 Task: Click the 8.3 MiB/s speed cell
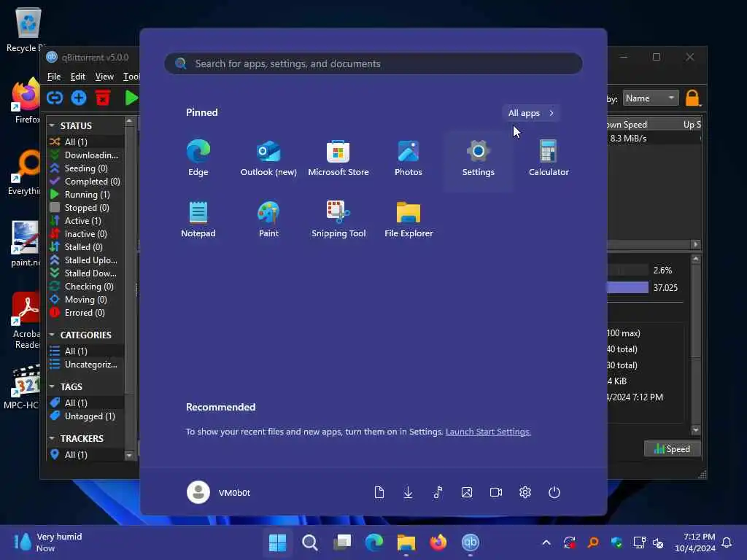point(628,138)
